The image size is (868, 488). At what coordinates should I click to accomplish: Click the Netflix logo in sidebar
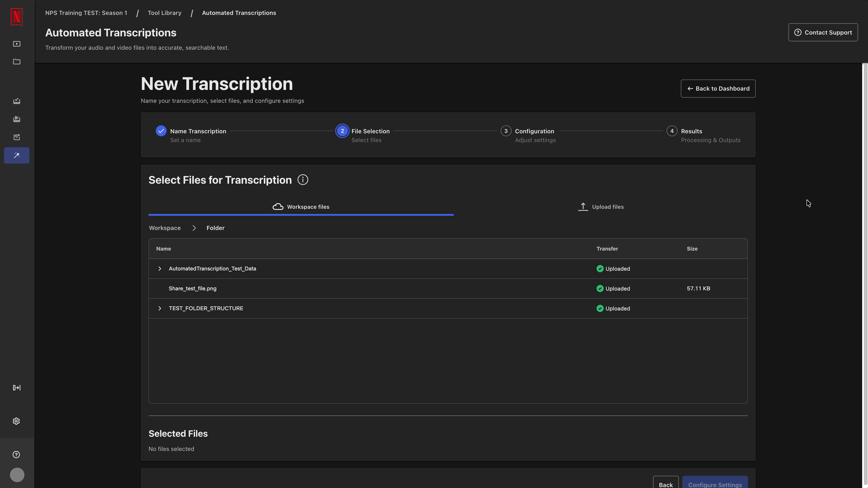(17, 17)
